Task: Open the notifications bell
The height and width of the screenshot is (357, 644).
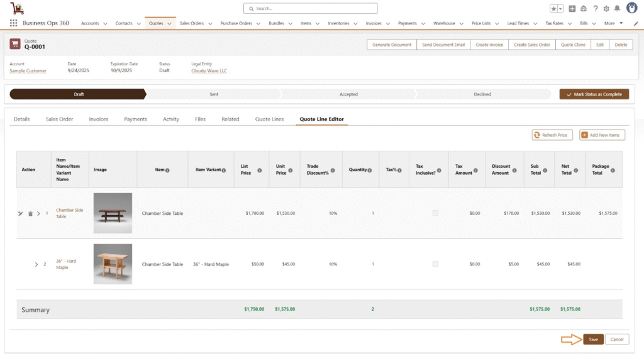Action: pyautogui.click(x=617, y=9)
